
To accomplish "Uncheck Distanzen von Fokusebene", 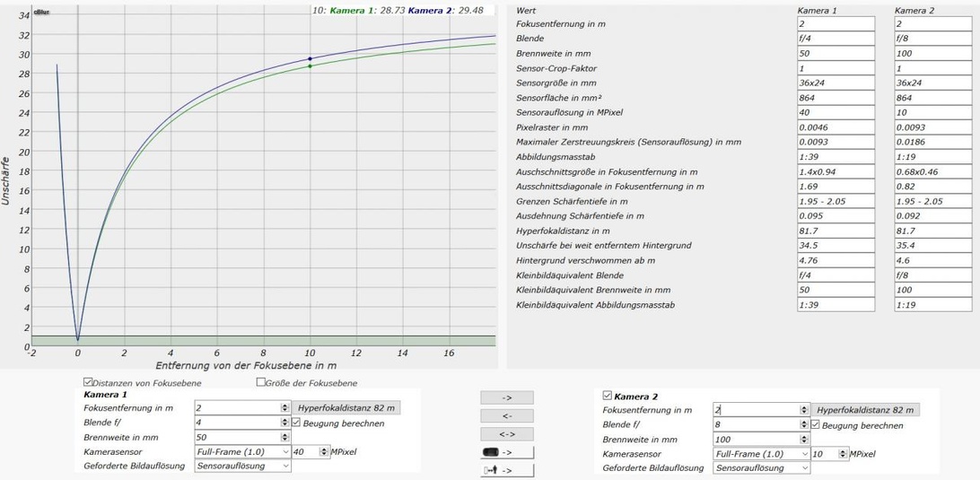I will (88, 382).
